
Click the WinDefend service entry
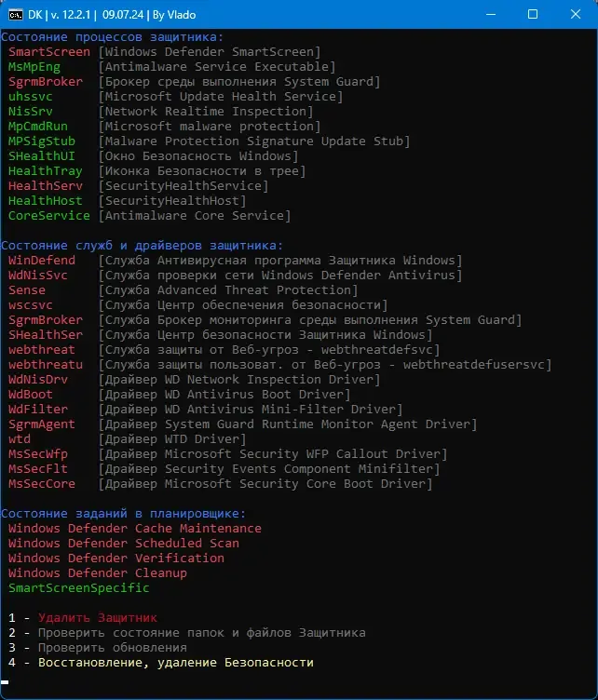41,261
